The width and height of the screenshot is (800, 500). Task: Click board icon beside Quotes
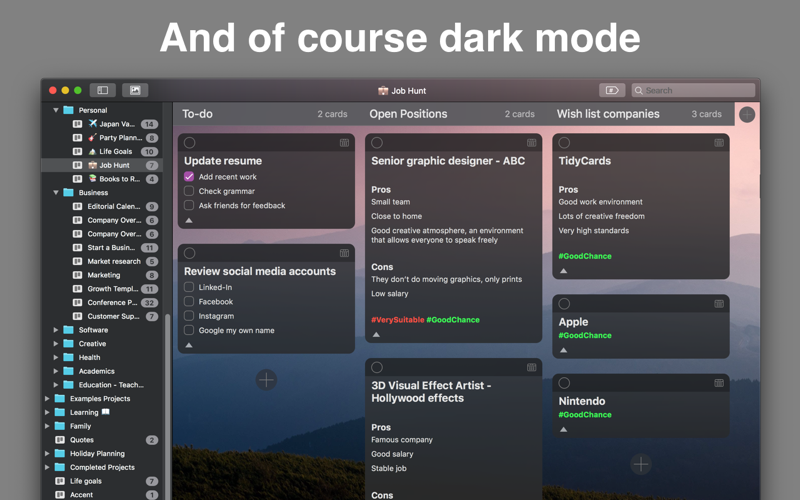coord(60,440)
